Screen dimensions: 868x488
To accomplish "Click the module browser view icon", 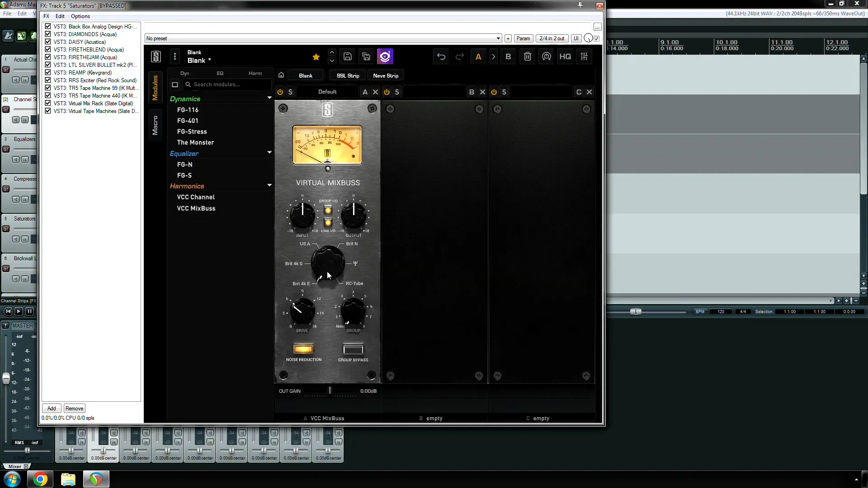I will (175, 84).
